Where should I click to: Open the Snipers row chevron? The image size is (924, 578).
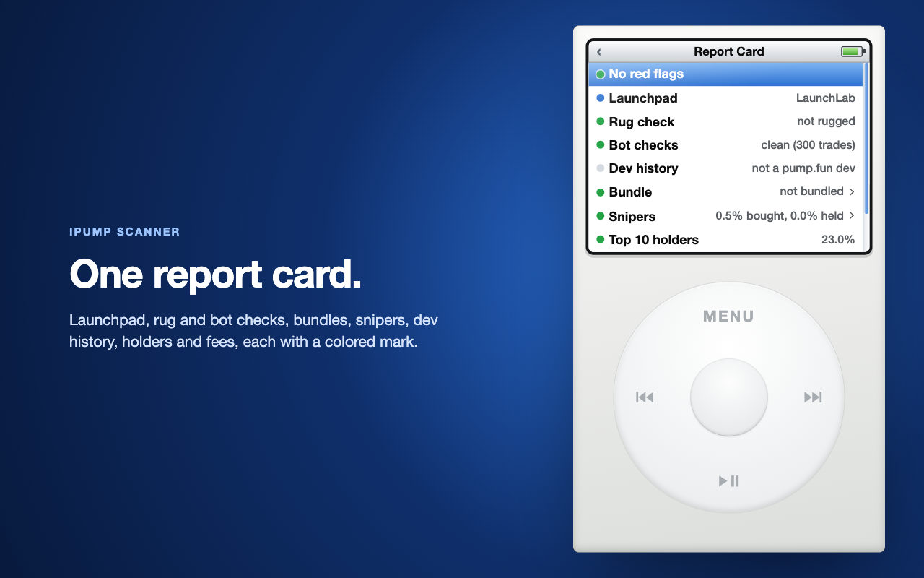[852, 216]
